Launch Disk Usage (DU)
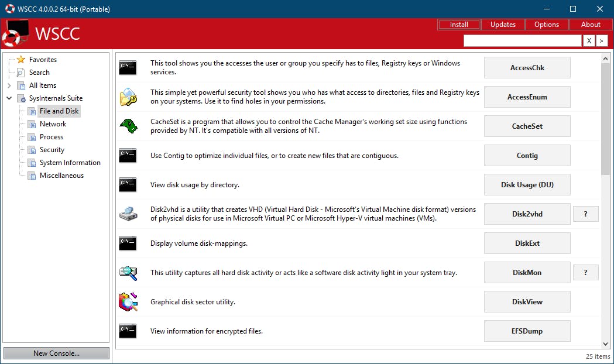 click(527, 185)
